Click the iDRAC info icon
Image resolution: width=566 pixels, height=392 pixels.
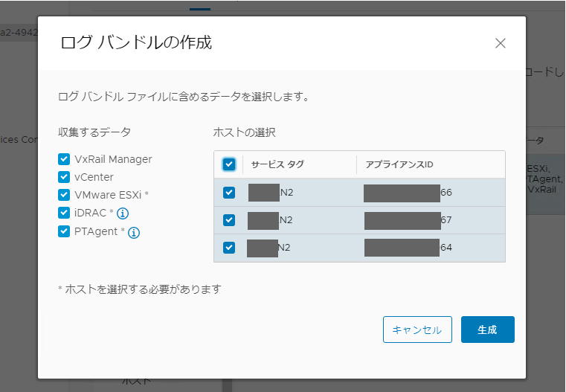(123, 213)
